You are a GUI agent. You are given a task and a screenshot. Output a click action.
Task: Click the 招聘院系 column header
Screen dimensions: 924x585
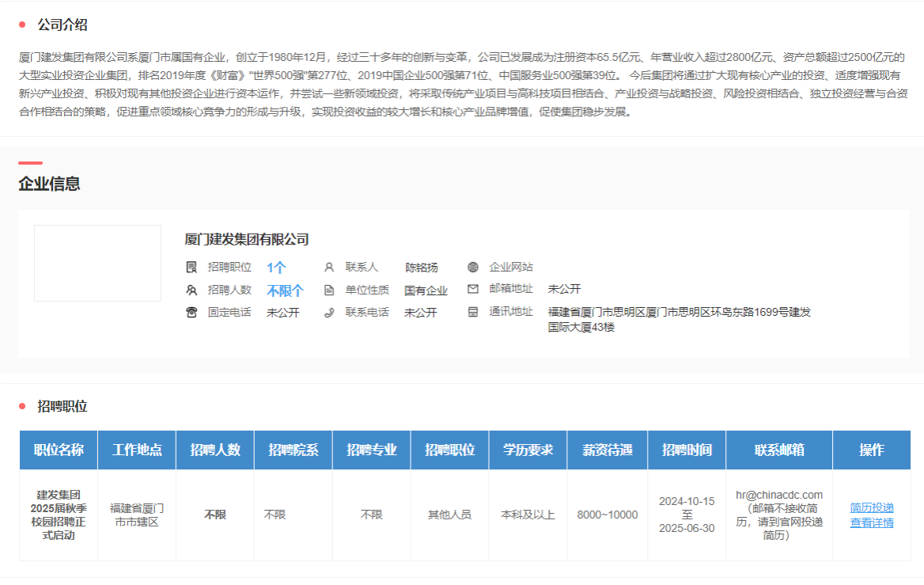click(293, 450)
